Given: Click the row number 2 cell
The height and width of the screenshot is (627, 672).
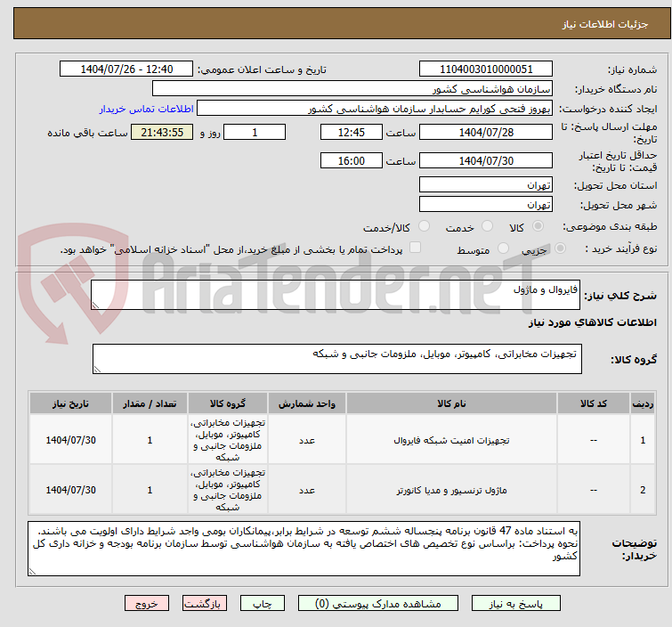Looking at the screenshot, I should pos(643,490).
